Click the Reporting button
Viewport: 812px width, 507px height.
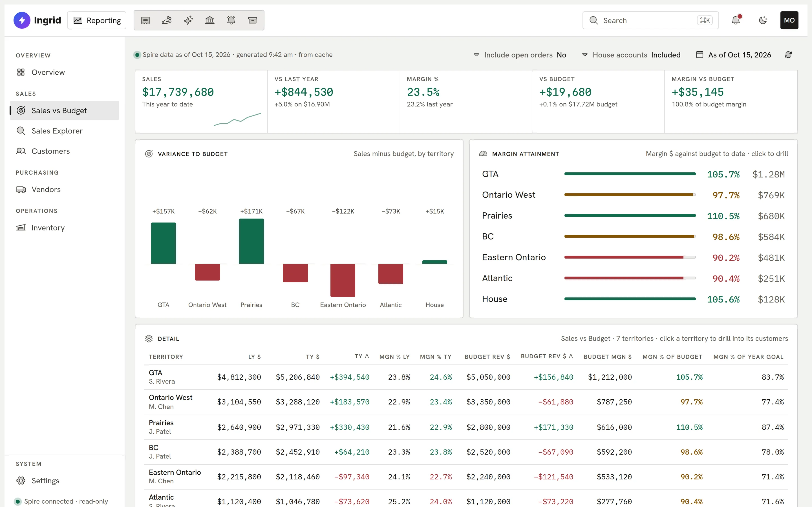[97, 21]
